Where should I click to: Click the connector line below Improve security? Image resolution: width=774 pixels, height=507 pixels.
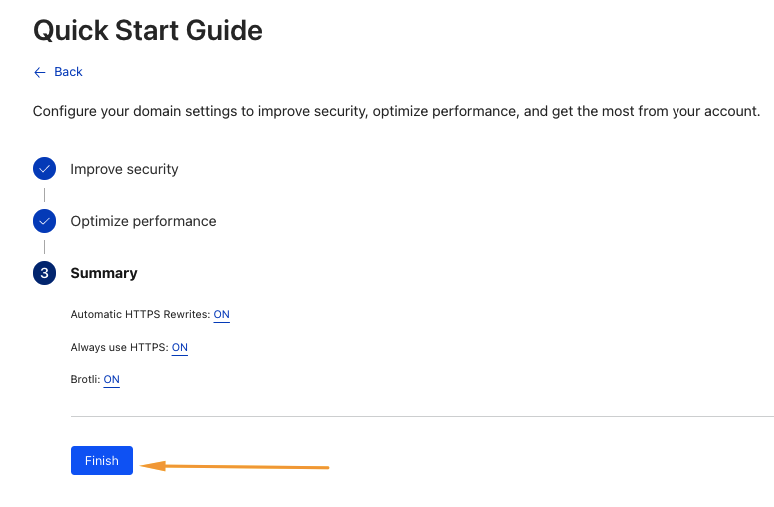pyautogui.click(x=44, y=195)
